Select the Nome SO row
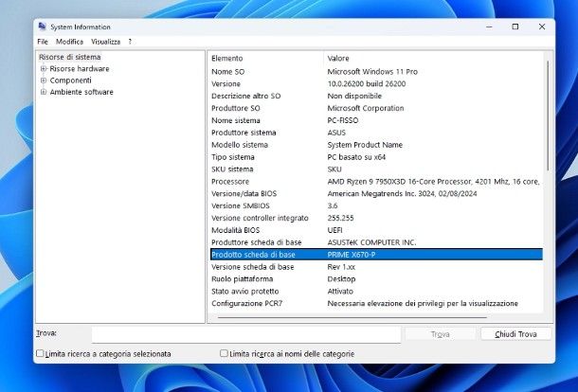578x392 pixels. 376,71
